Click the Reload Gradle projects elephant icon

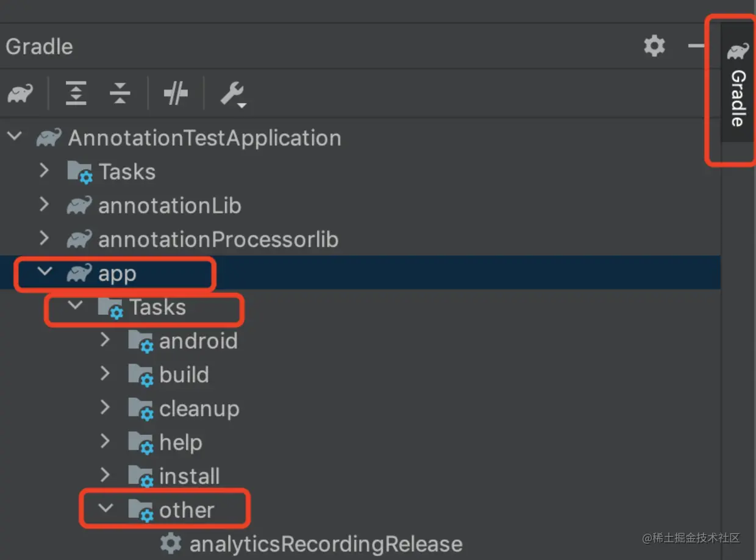[x=20, y=94]
